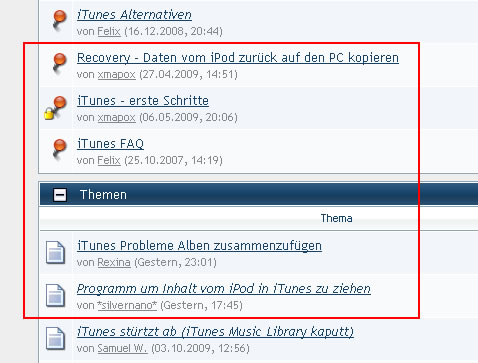Open iTunes stürtzt ab thread
The image size is (478, 363).
(x=215, y=332)
